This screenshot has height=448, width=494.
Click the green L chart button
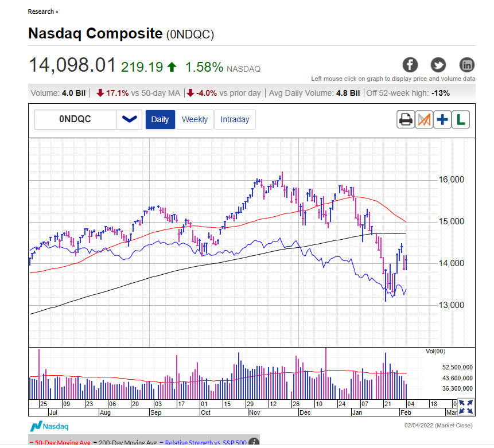[x=461, y=120]
